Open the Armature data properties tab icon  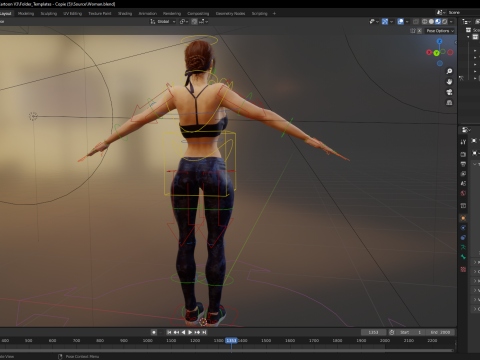click(x=463, y=247)
